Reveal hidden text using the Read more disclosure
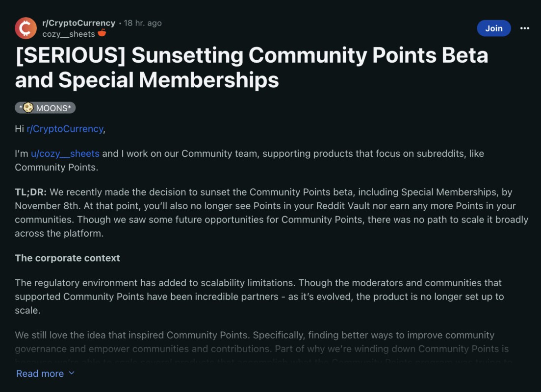Image resolution: width=541 pixels, height=392 pixels. pyautogui.click(x=40, y=373)
